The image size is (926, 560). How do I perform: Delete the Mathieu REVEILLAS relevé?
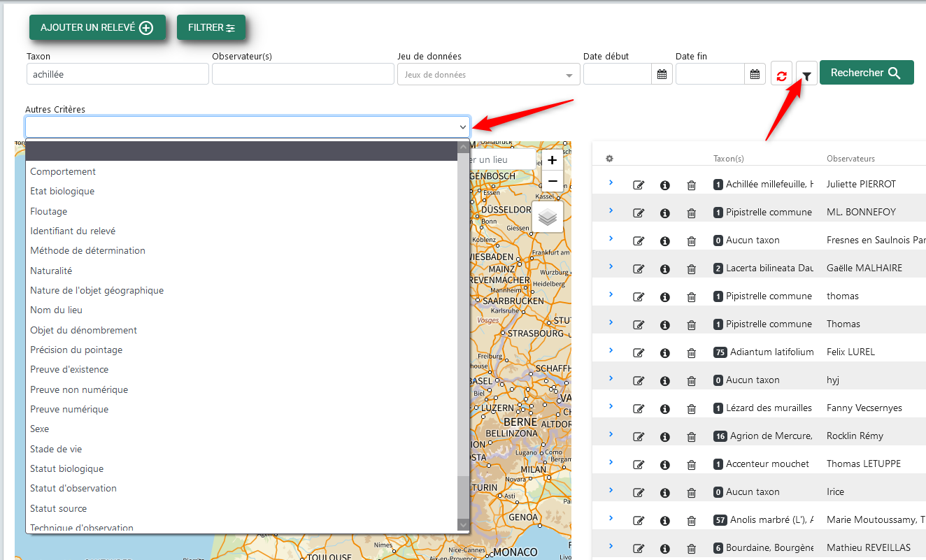[x=692, y=548]
